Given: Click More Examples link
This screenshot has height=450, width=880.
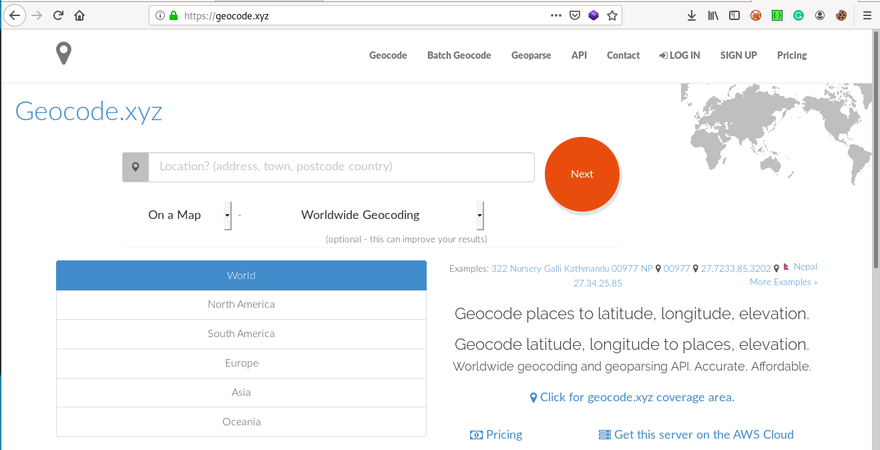Looking at the screenshot, I should 783,282.
